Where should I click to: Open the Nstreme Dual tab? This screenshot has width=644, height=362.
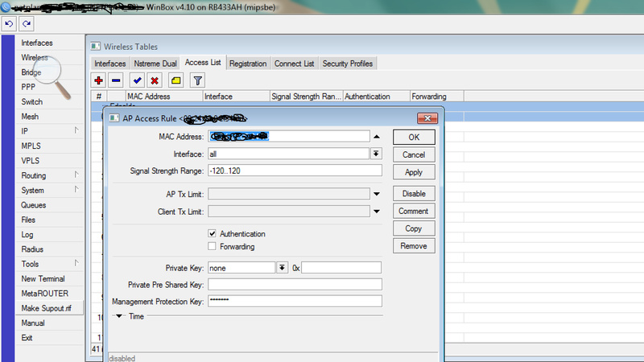coord(155,64)
